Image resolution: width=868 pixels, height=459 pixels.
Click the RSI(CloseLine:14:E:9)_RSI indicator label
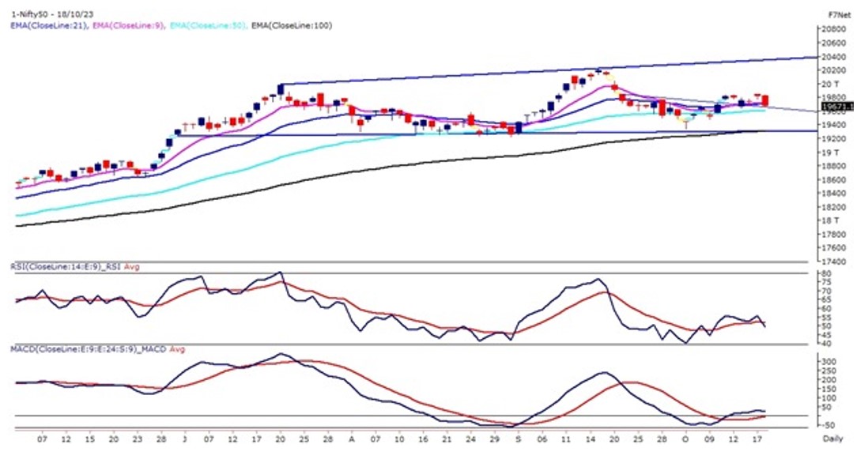66,267
